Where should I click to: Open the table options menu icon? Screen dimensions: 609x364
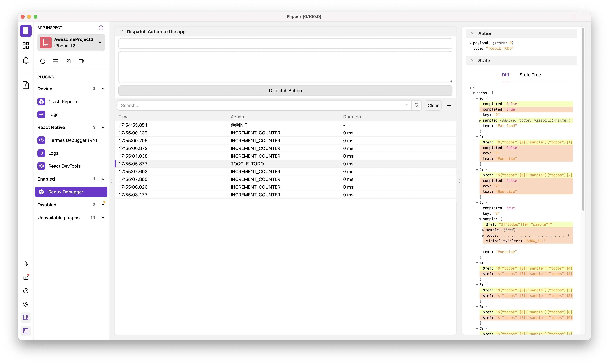[x=449, y=105]
